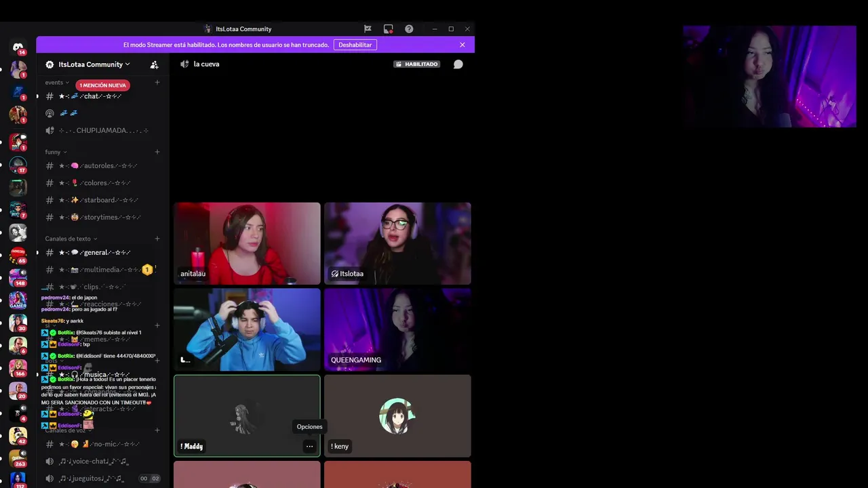Open server icon with 30 badge
Image resolution: width=868 pixels, height=488 pixels.
(18, 323)
